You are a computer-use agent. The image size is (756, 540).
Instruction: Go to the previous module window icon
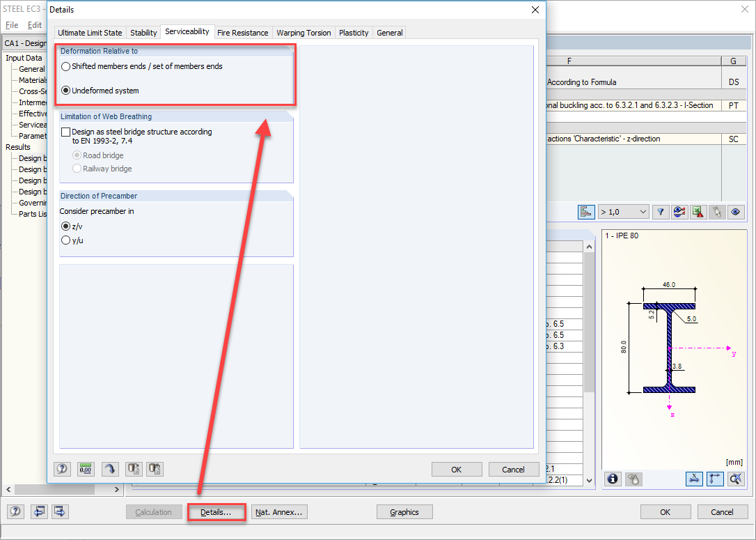pos(39,511)
